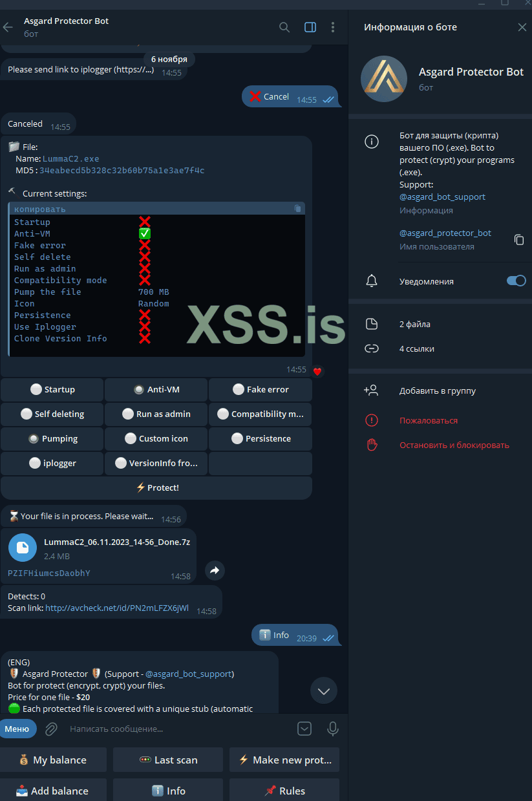Click the Asgard Protector Bot chat title
This screenshot has width=532, height=801.
coord(66,21)
